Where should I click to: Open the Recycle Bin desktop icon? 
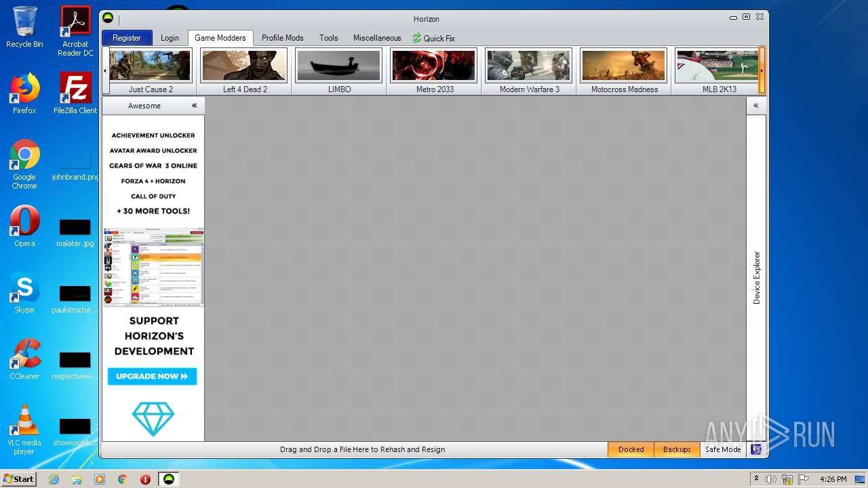tap(24, 27)
